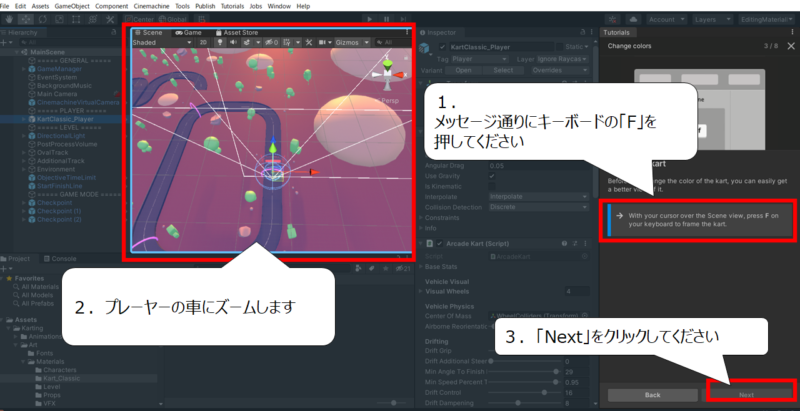
Task: Start Play mode with play button
Action: pyautogui.click(x=369, y=19)
